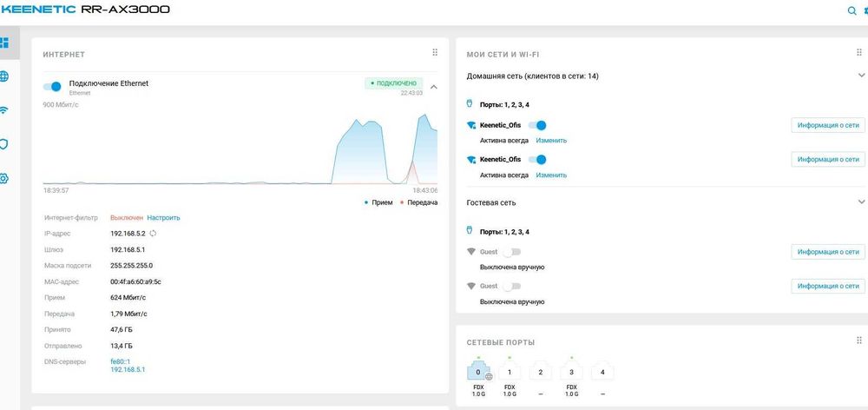Image resolution: width=868 pixels, height=410 pixels.
Task: Click Изменить under first Keenetic_Ofis
Action: click(551, 141)
